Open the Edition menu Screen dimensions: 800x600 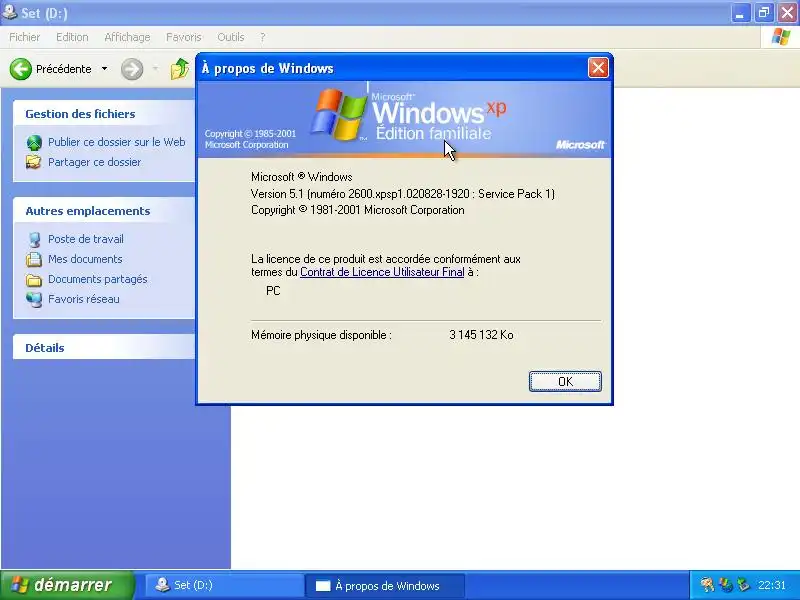pos(72,37)
